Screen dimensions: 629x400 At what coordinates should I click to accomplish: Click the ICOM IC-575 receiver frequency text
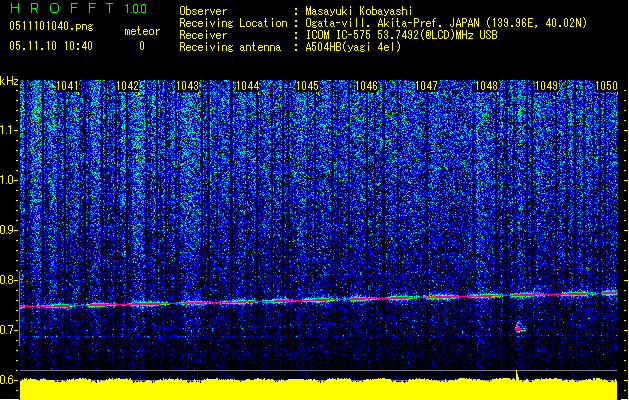pyautogui.click(x=401, y=35)
